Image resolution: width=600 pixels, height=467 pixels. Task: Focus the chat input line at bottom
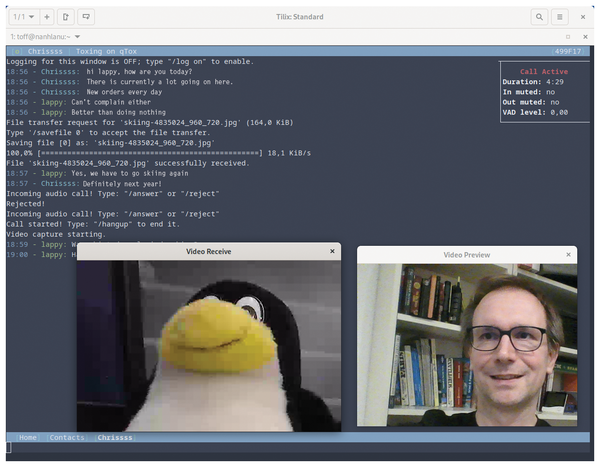(298, 447)
